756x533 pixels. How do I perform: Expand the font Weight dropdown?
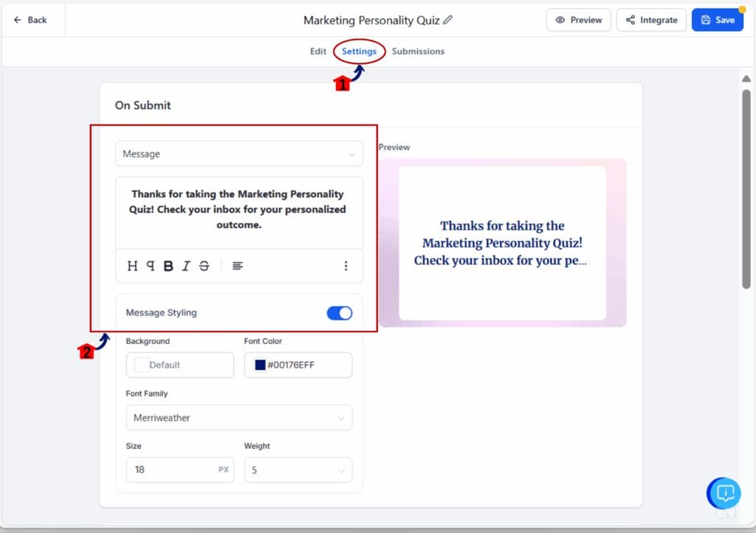point(298,470)
